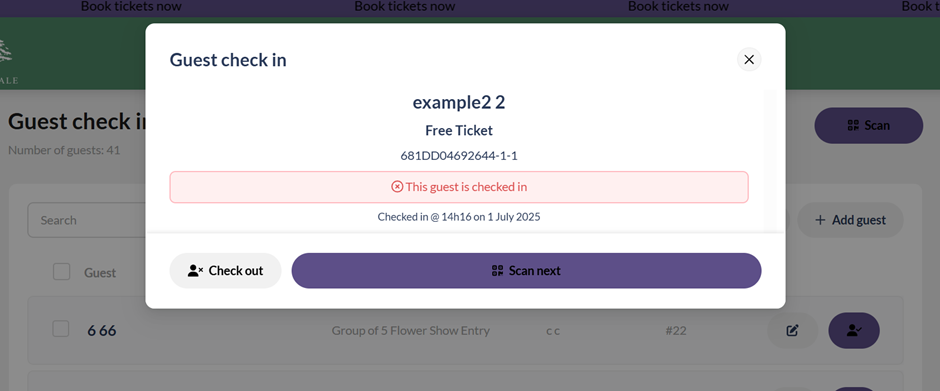The width and height of the screenshot is (940, 391).
Task: Click the red 'This guest is checked in' alert
Action: point(459,187)
